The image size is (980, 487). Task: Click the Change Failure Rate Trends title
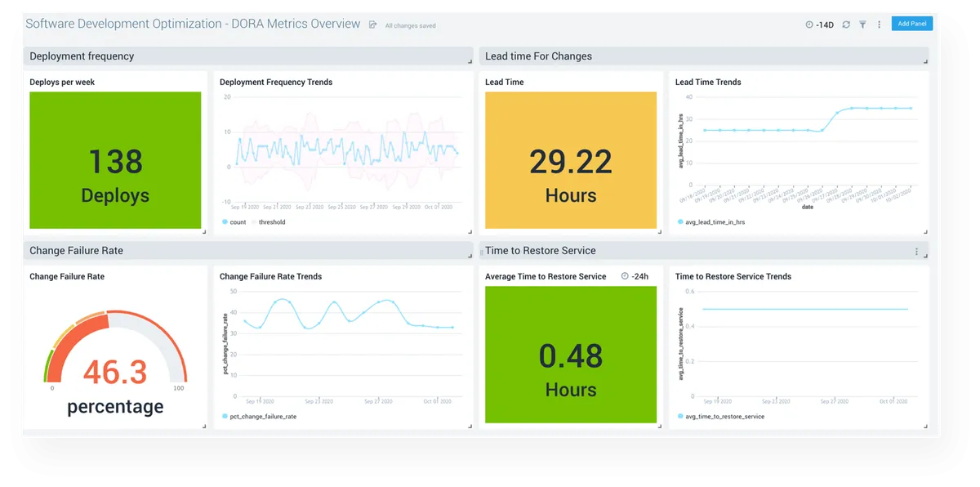[x=270, y=276]
